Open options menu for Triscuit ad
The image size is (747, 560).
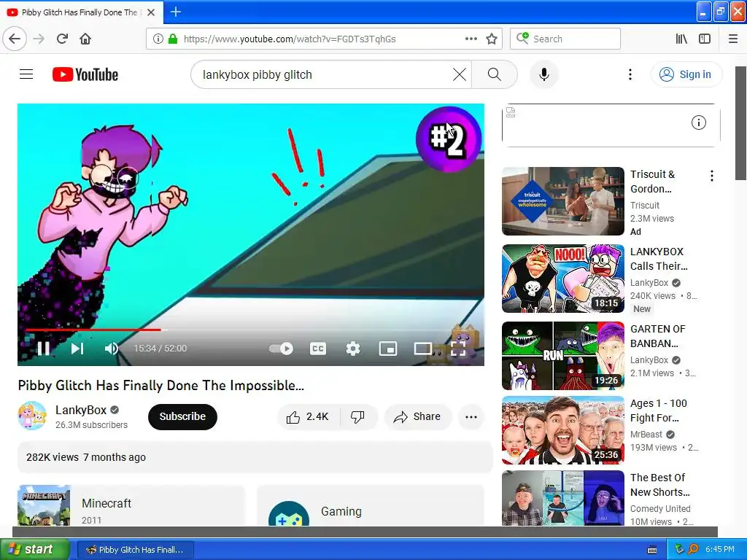point(712,176)
